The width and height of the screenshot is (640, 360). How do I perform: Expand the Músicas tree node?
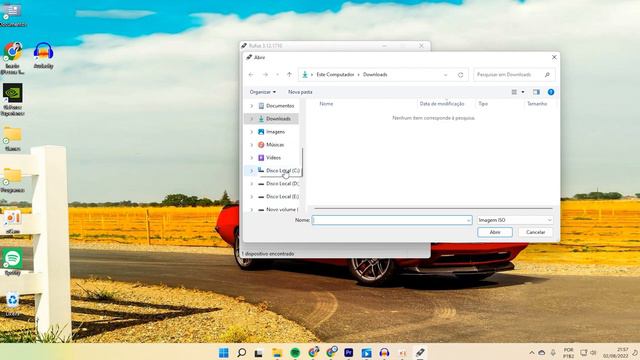pyautogui.click(x=251, y=145)
